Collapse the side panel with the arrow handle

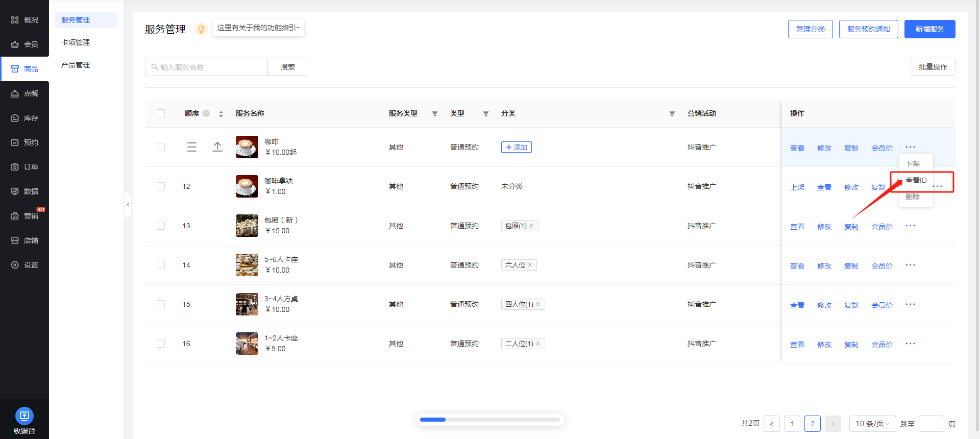pyautogui.click(x=128, y=205)
